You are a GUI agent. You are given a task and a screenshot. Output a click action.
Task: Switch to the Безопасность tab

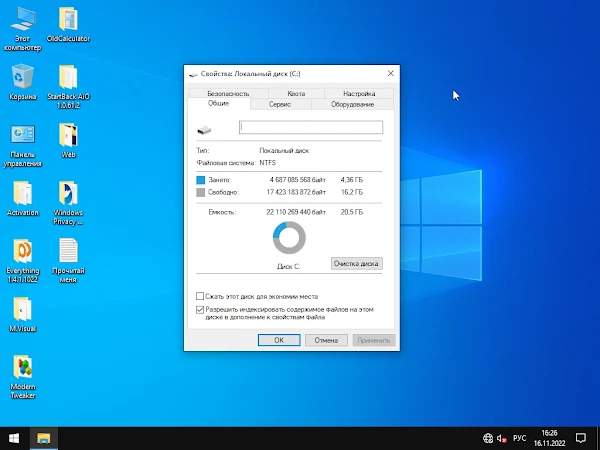[x=228, y=93]
